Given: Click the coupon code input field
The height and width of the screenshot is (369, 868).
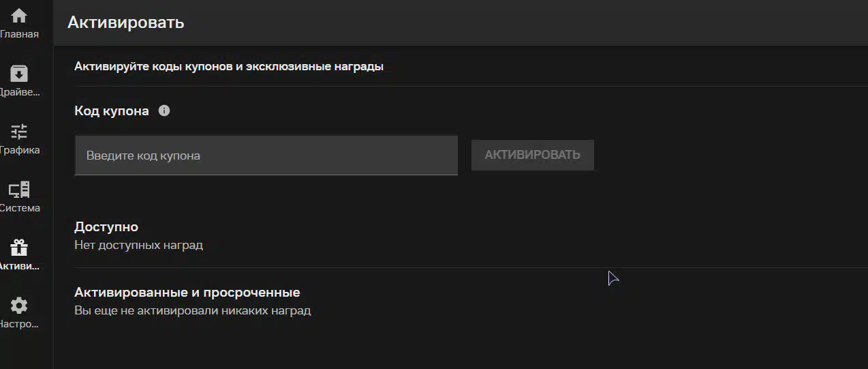Looking at the screenshot, I should [266, 156].
